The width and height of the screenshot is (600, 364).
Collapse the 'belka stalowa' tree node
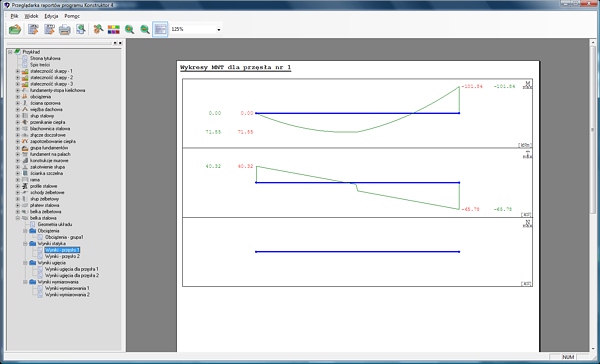pos(18,218)
